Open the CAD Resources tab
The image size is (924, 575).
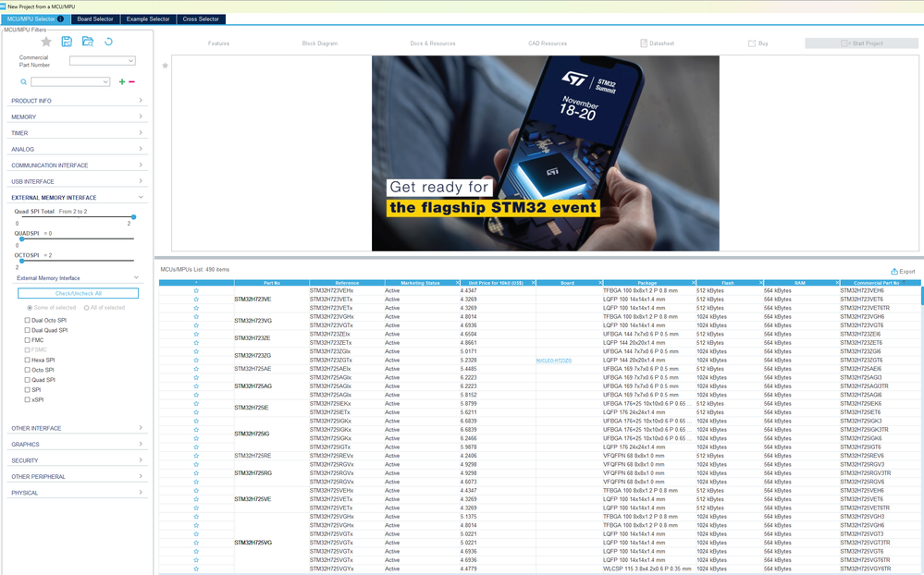(x=548, y=43)
